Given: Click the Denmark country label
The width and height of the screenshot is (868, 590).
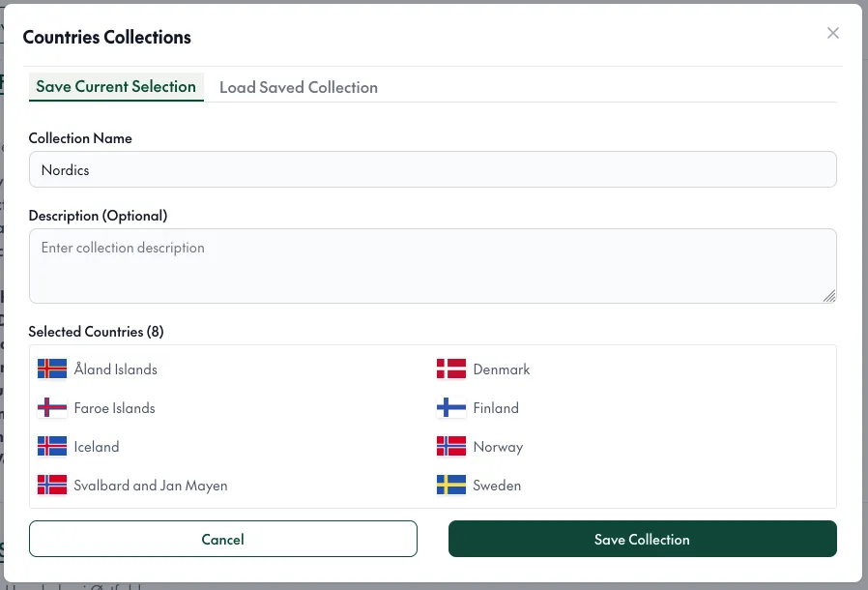Looking at the screenshot, I should pyautogui.click(x=501, y=369).
